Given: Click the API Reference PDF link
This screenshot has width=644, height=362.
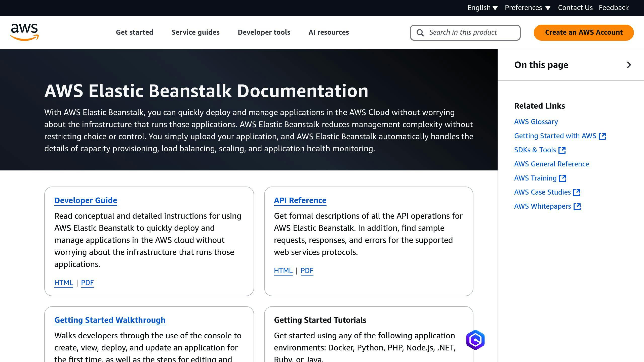Looking at the screenshot, I should click(307, 270).
